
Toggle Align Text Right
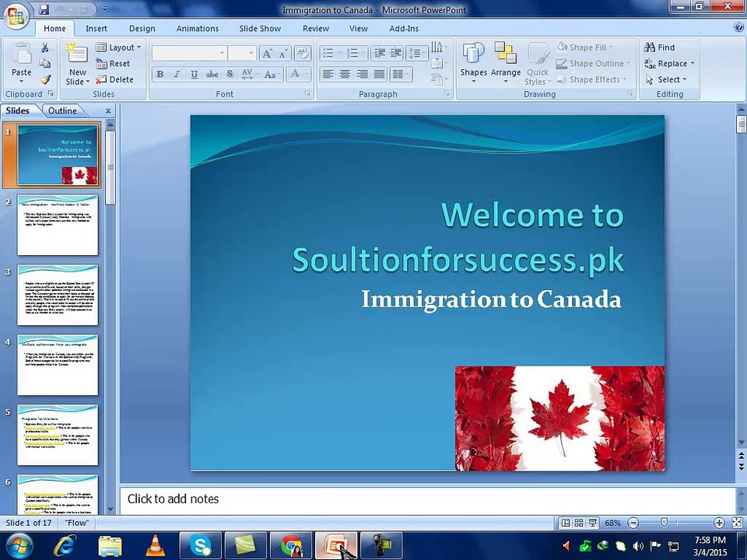(x=362, y=74)
